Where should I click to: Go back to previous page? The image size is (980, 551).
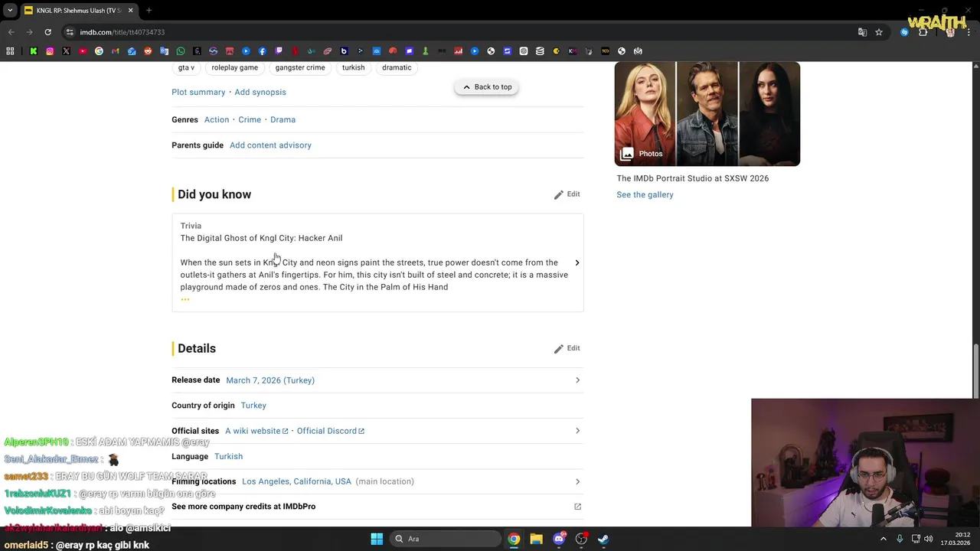click(x=11, y=32)
